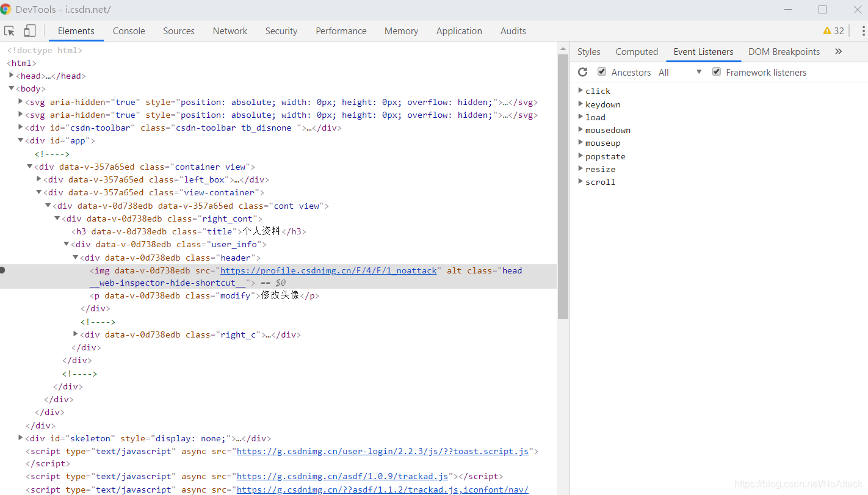868x495 pixels.
Task: Click the Chrome icon in title bar
Action: 6,9
